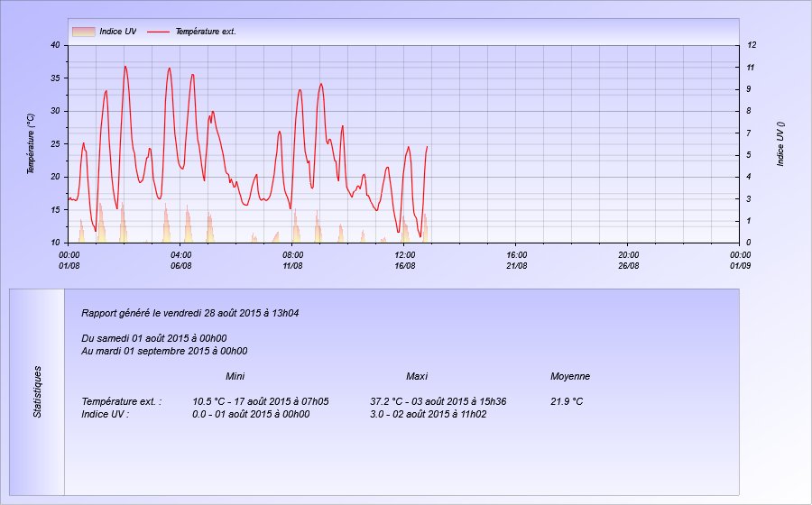Click maximum value '37.2 °C - 03 août 2015'
Viewport: 812px width, 505px height.
point(438,401)
